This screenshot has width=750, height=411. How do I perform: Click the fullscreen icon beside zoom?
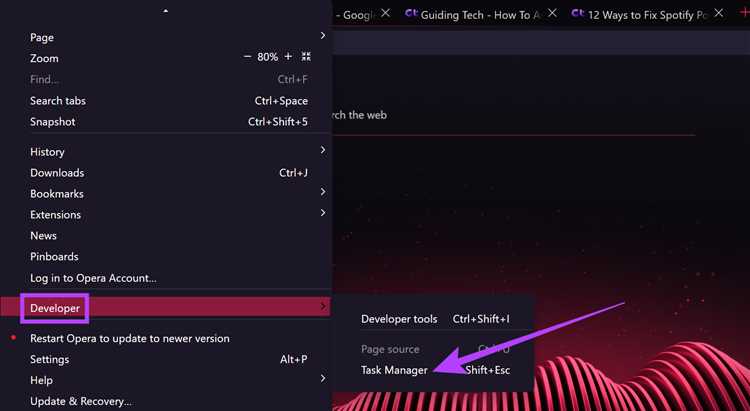(307, 57)
